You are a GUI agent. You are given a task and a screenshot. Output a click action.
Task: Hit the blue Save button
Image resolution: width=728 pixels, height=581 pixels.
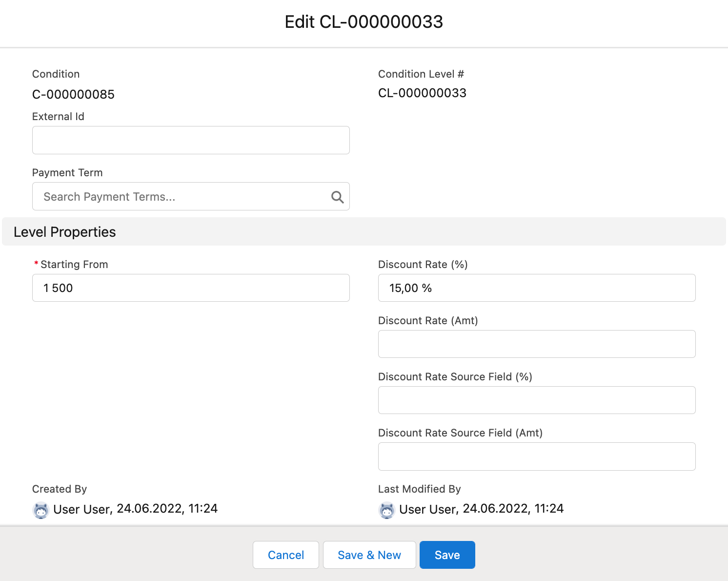[x=447, y=555]
